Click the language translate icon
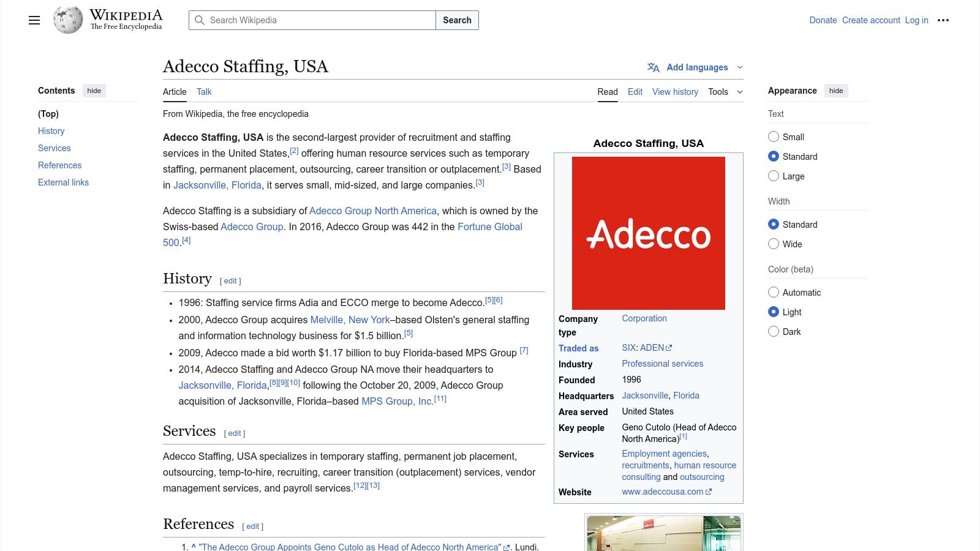 pos(654,67)
